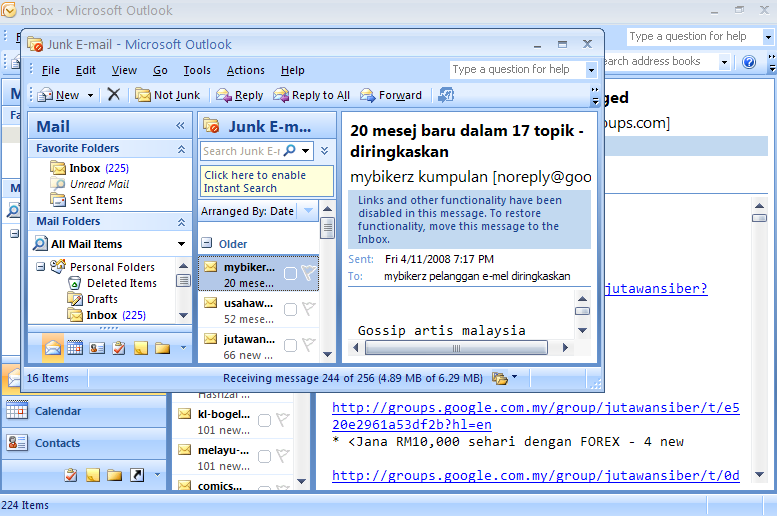Collapse the Mail navigation pane
The height and width of the screenshot is (516, 777).
coord(180,126)
